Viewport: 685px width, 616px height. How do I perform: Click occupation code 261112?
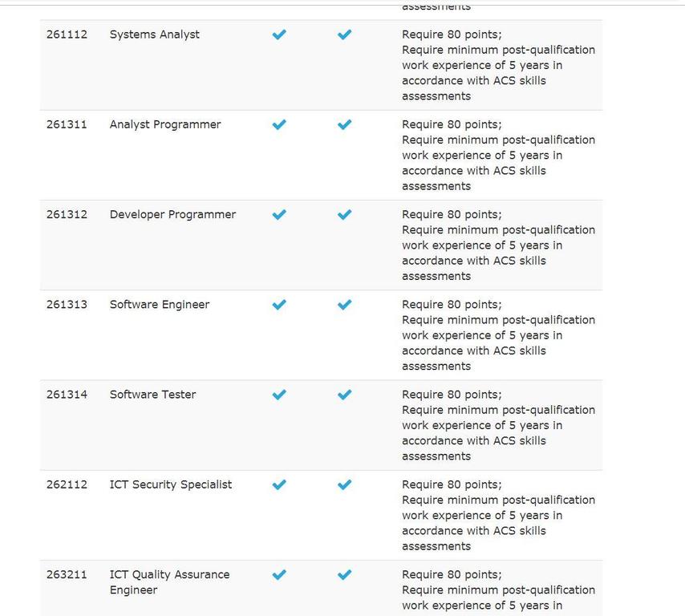tap(67, 34)
